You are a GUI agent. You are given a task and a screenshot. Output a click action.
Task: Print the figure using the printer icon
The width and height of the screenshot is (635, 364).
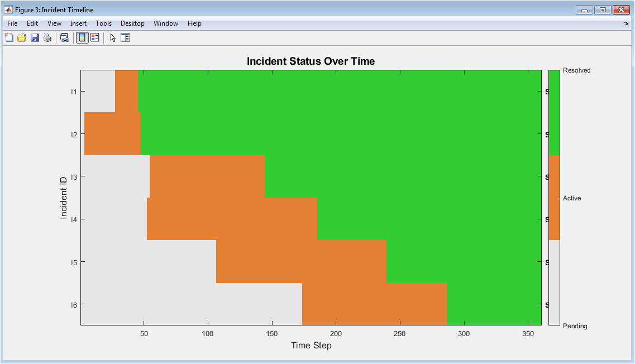pyautogui.click(x=47, y=38)
